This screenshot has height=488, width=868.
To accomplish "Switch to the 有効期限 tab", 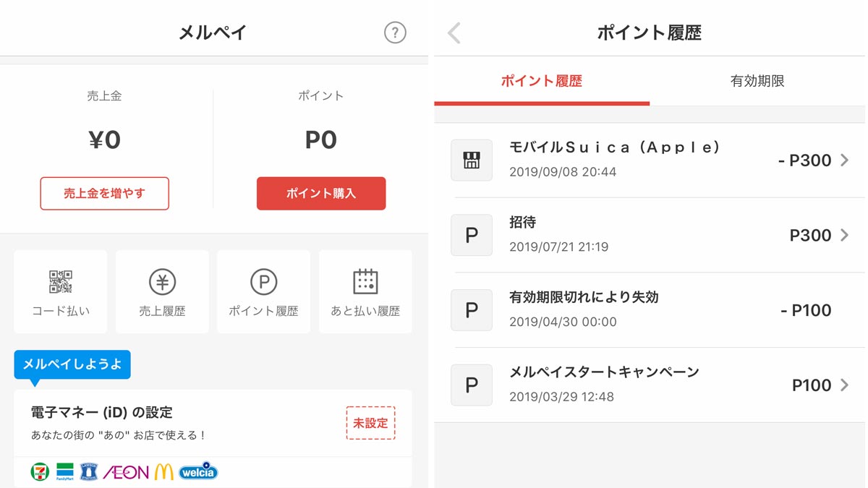I will coord(757,81).
